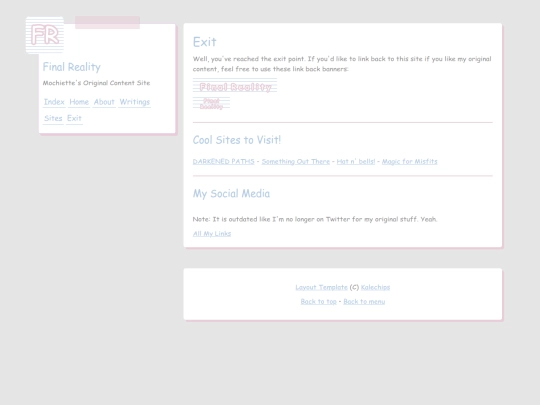
Task: Open the Sites navigation link
Action: click(x=53, y=118)
